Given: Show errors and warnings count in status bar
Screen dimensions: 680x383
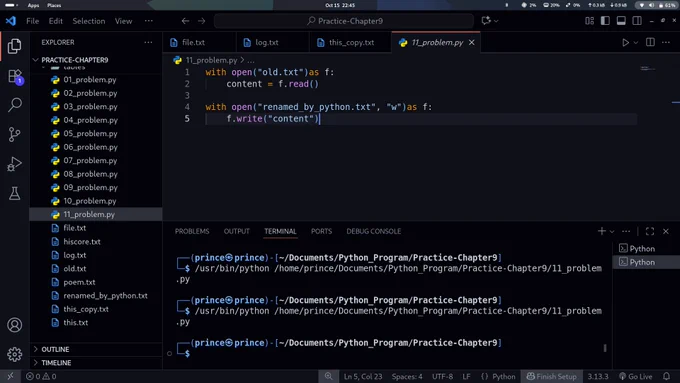Looking at the screenshot, I should [x=41, y=376].
